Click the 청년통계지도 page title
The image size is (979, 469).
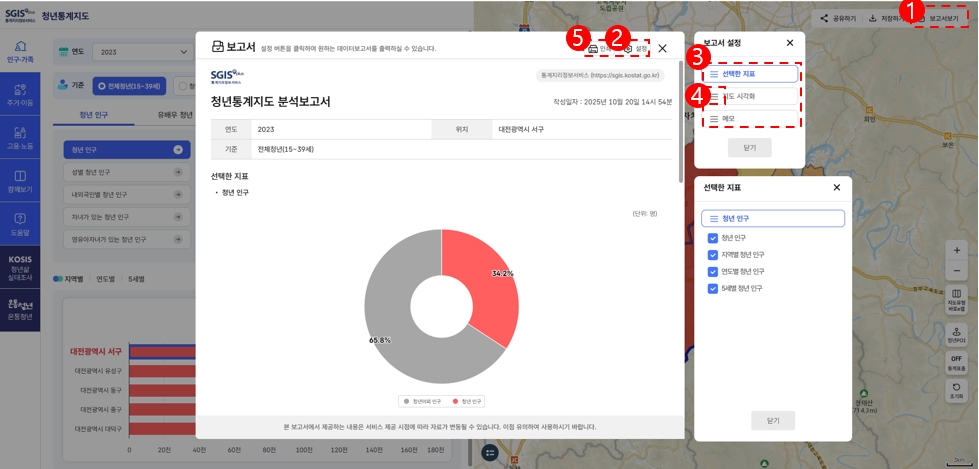pos(66,16)
